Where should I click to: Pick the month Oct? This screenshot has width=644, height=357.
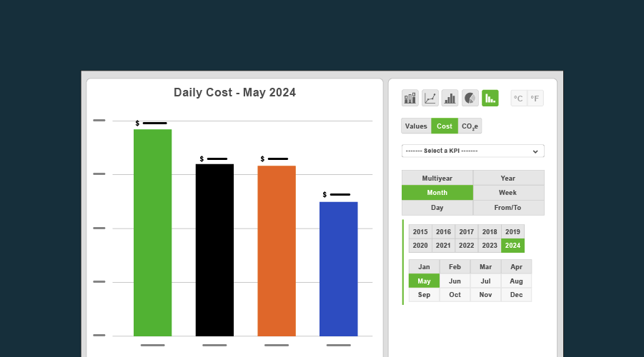[455, 295]
